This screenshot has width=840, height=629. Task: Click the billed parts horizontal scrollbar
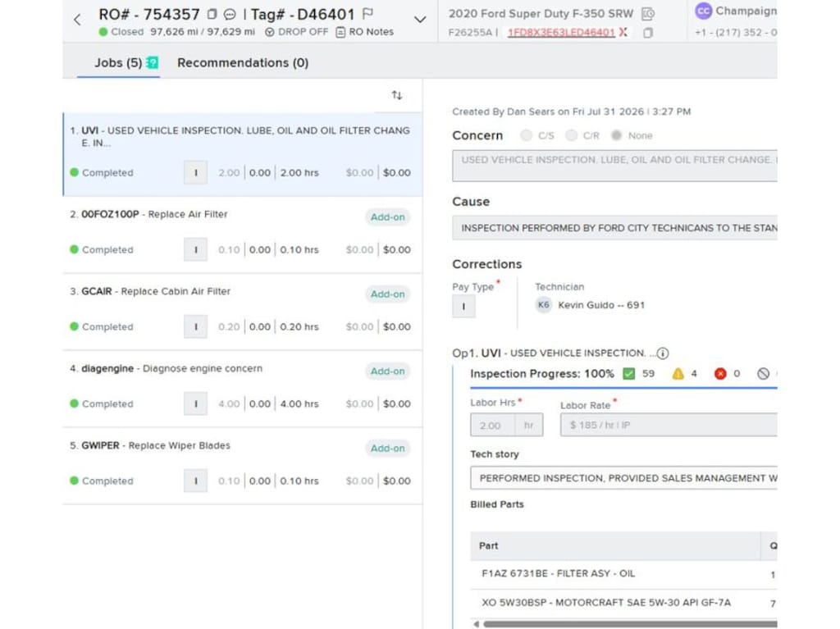tap(630, 624)
